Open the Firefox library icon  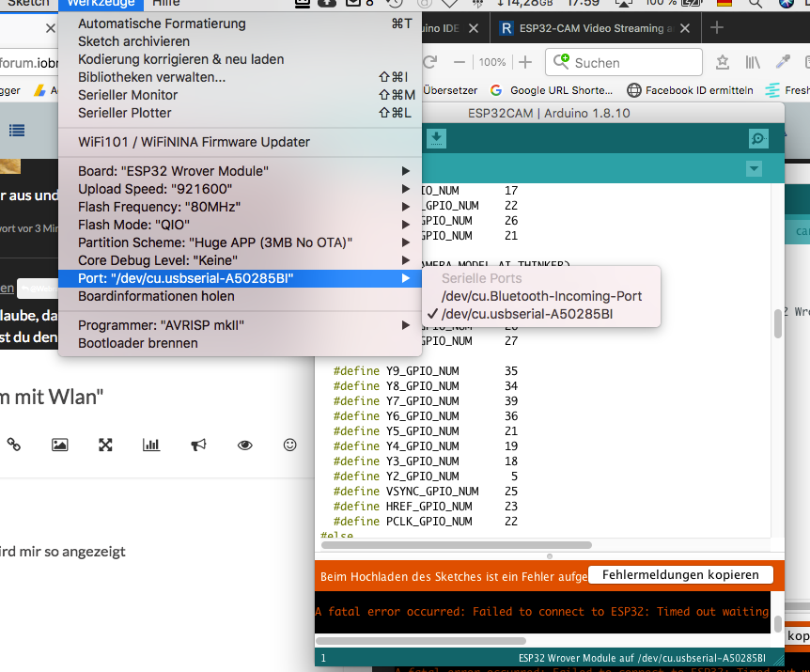[753, 62]
